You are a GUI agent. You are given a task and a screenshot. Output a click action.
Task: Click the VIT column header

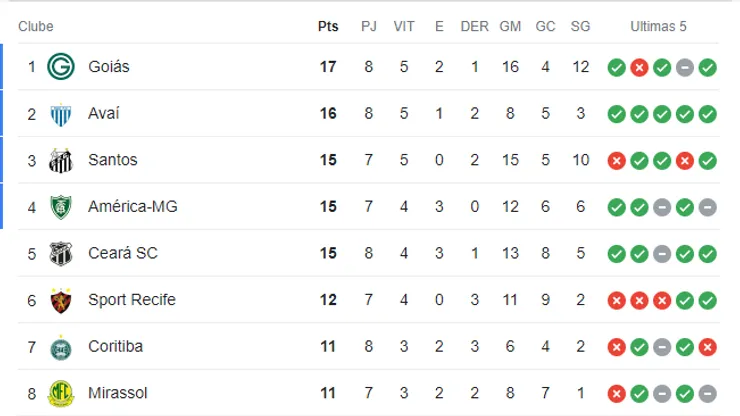point(404,27)
